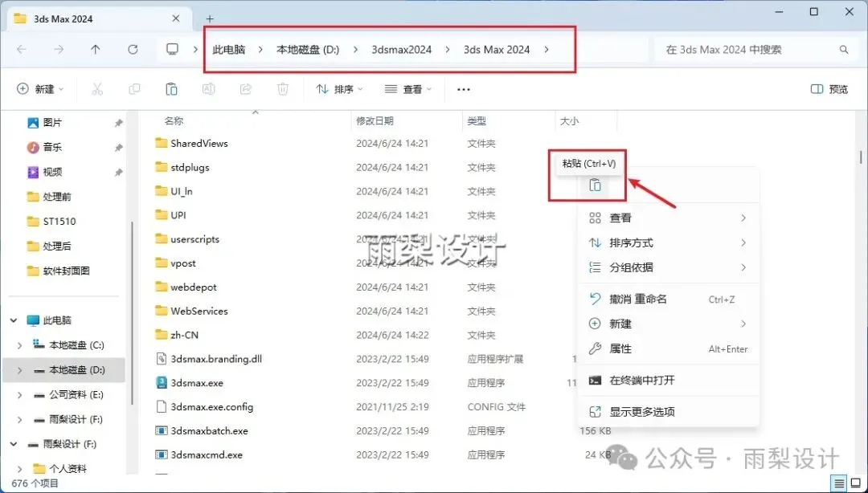Click the Paste icon in context menu
Screen dimensions: 868x493
tap(595, 185)
